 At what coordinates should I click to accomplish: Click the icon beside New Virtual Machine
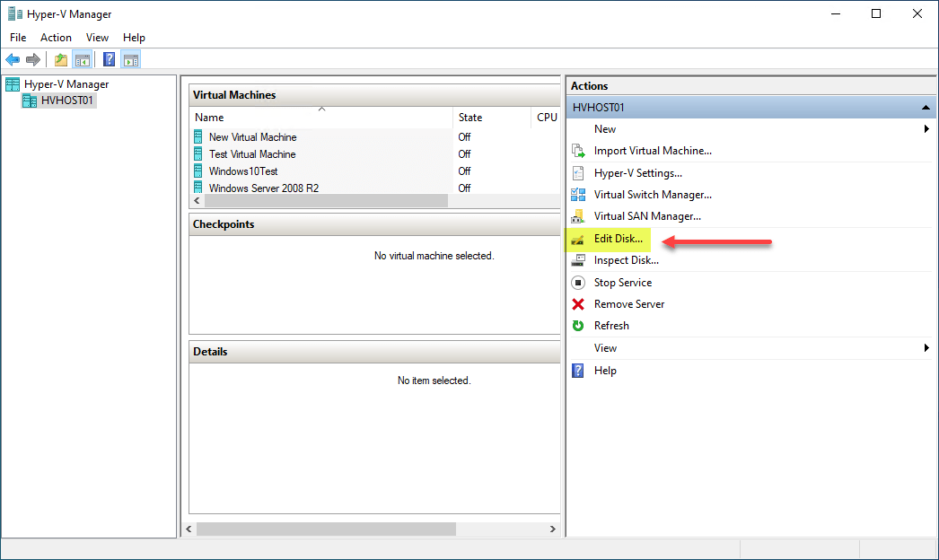(x=198, y=137)
